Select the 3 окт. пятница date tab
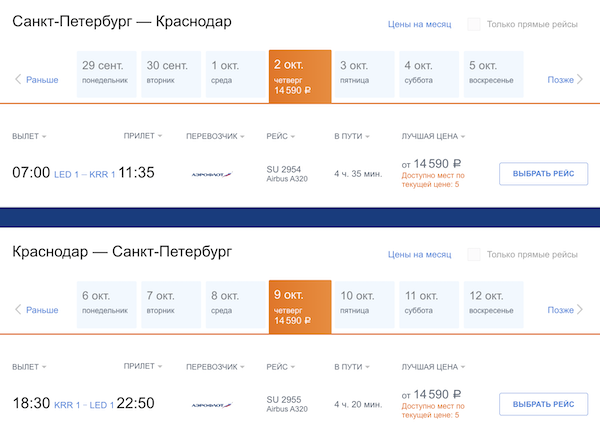 pyautogui.click(x=364, y=73)
